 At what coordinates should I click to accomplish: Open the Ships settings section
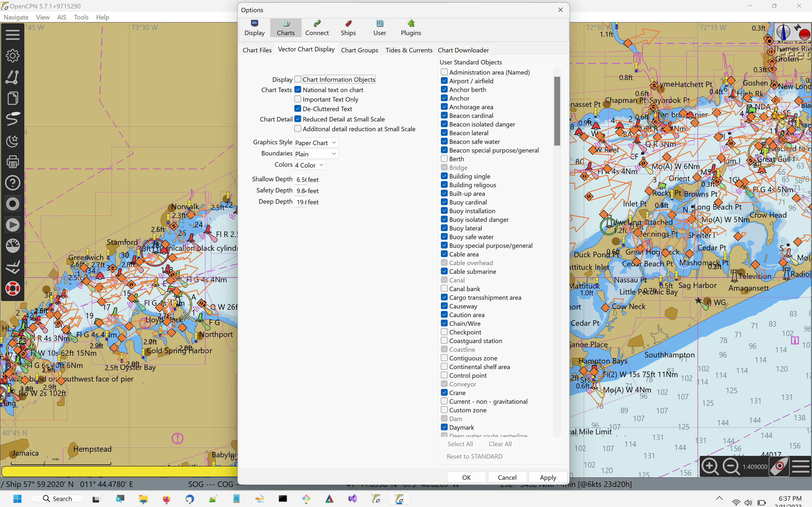coord(348,28)
